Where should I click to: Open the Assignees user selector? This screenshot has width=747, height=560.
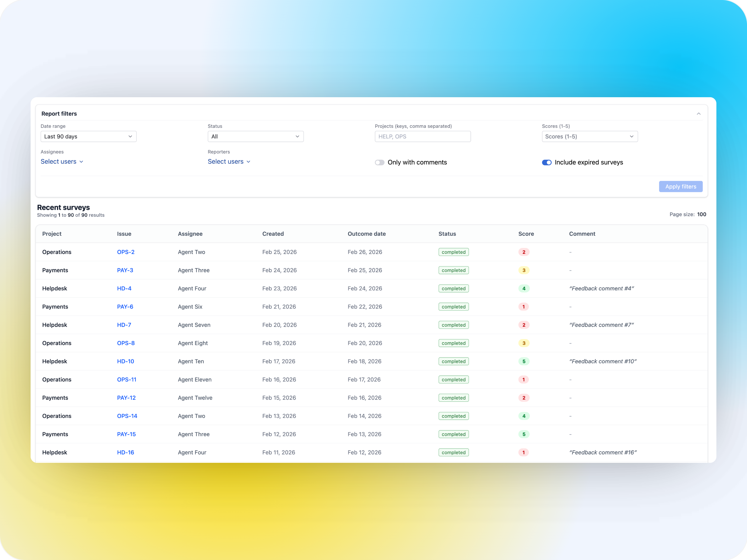click(62, 162)
